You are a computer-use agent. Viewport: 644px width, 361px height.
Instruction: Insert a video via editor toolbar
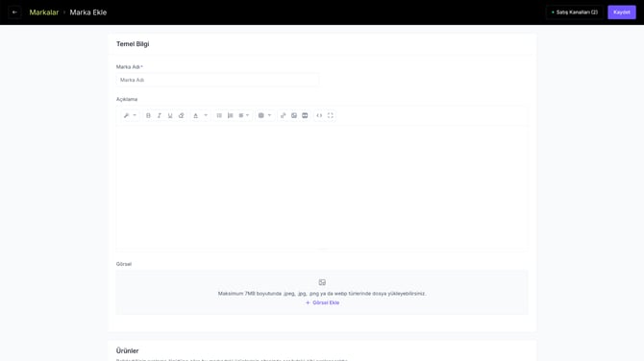click(305, 115)
